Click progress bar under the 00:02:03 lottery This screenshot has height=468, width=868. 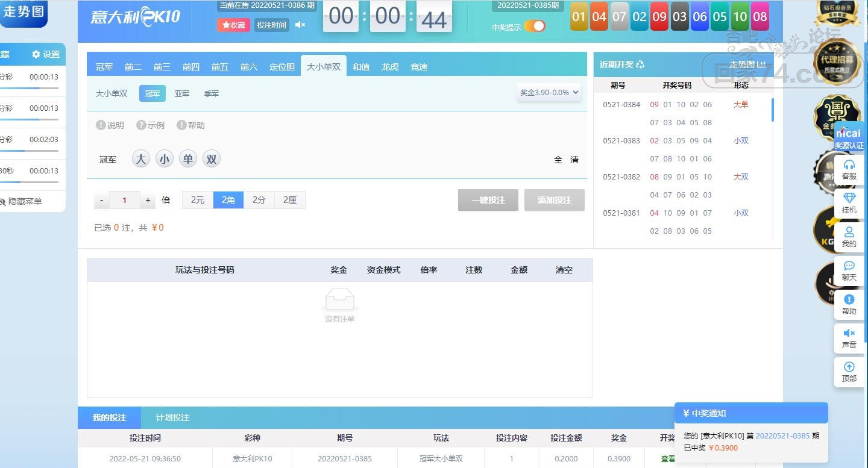click(29, 151)
